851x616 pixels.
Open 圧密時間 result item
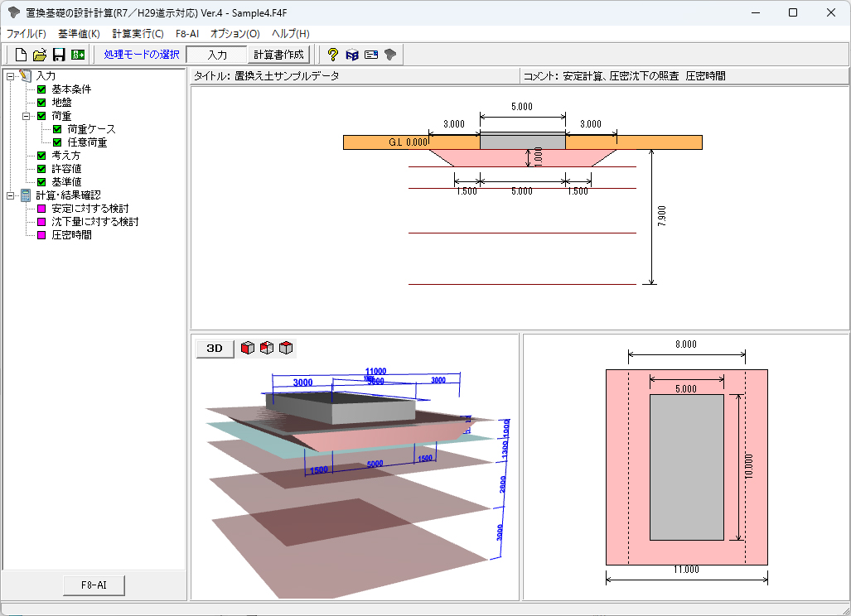pyautogui.click(x=71, y=235)
